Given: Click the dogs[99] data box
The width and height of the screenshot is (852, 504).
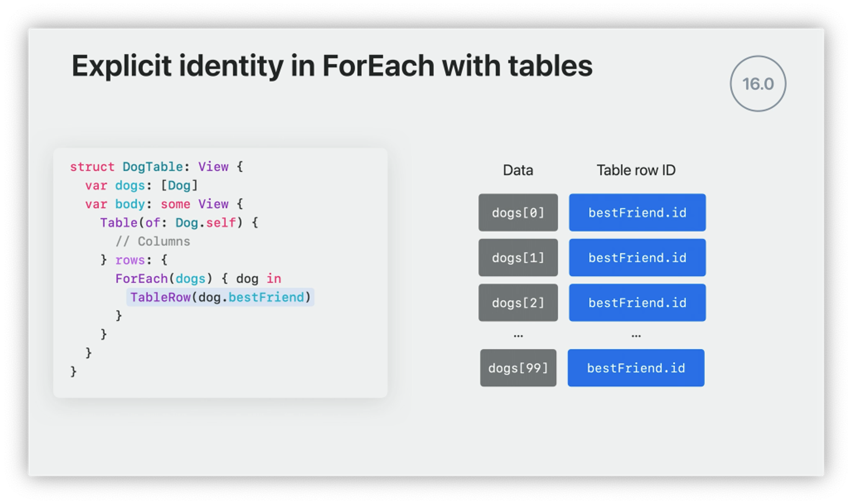Looking at the screenshot, I should 518,368.
